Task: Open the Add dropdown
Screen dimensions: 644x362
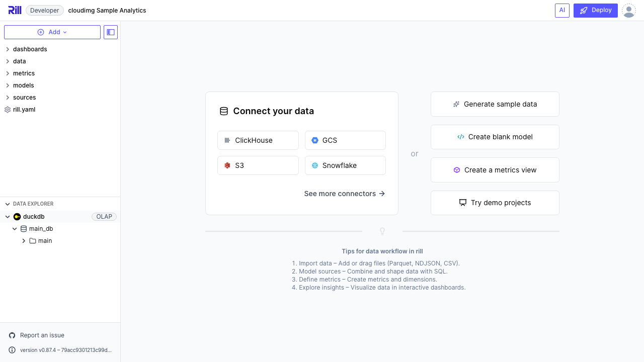Action: [x=52, y=32]
